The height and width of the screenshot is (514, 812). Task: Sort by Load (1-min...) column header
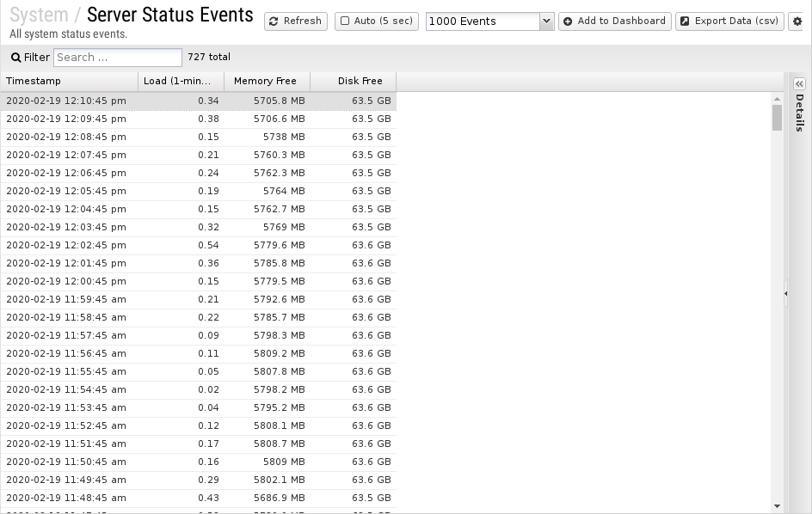point(181,82)
